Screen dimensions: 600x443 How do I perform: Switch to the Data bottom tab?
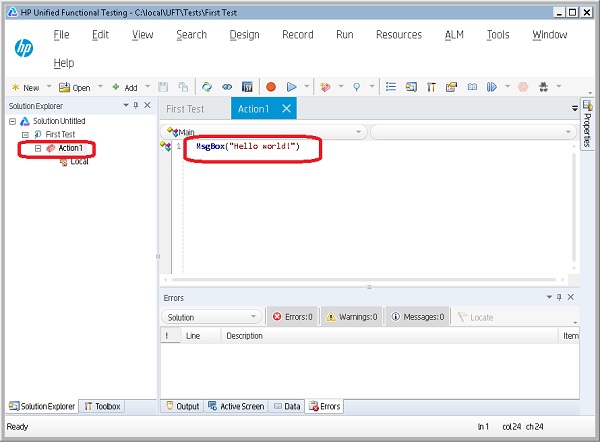pos(287,406)
